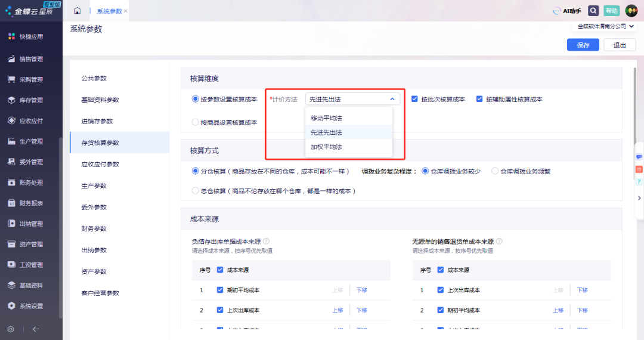The height and width of the screenshot is (340, 644).
Task: Click the 退出 button
Action: click(x=620, y=45)
